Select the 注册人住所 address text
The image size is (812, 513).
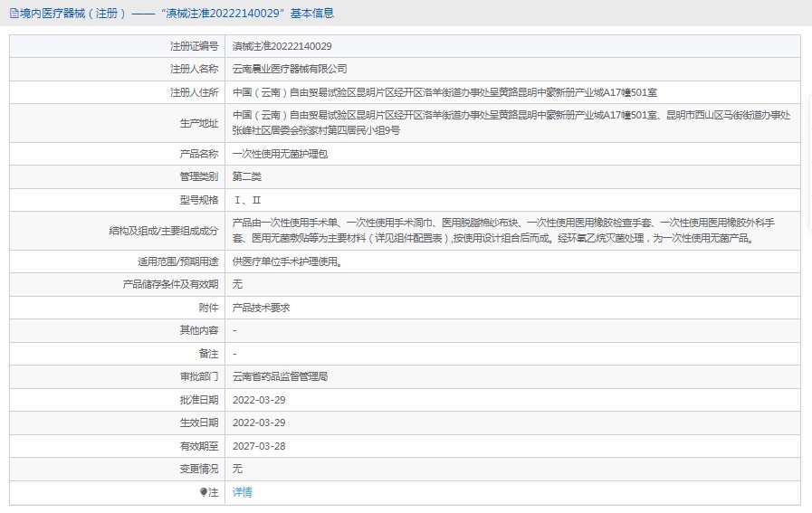tap(444, 92)
